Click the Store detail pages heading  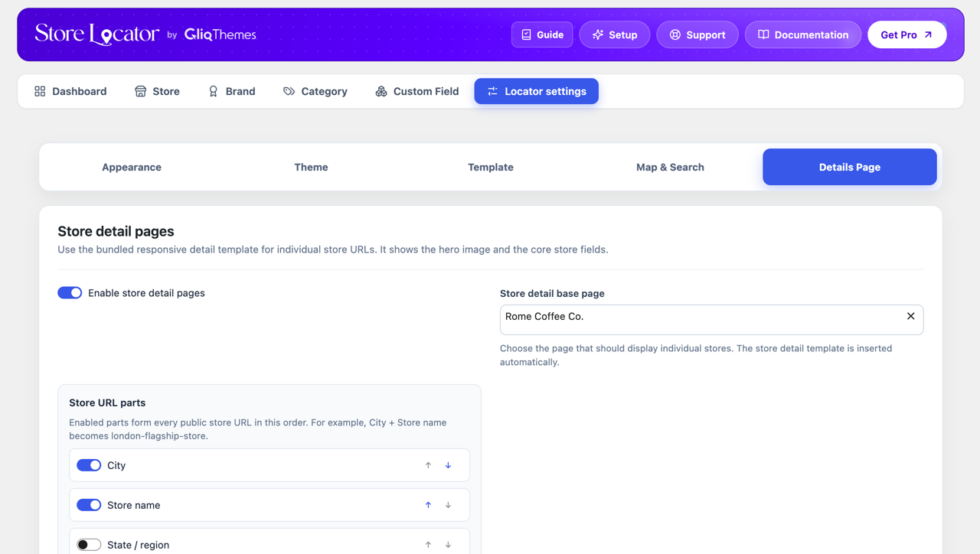click(116, 231)
